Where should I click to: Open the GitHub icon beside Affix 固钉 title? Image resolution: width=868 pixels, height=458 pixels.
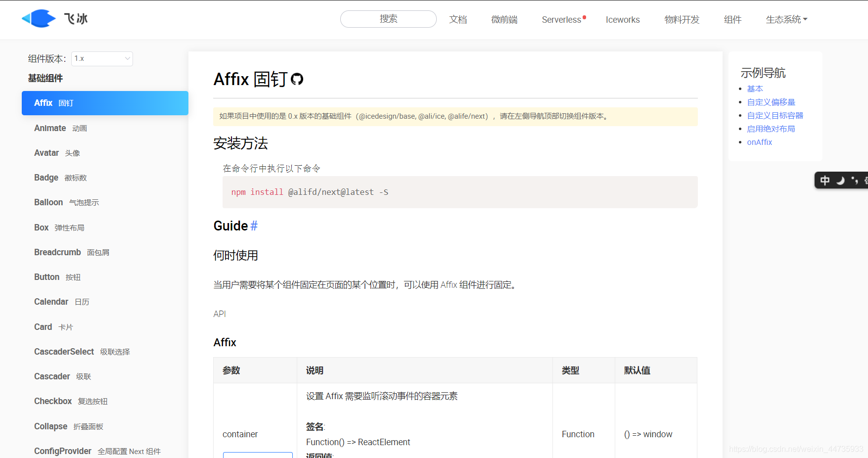click(x=297, y=79)
